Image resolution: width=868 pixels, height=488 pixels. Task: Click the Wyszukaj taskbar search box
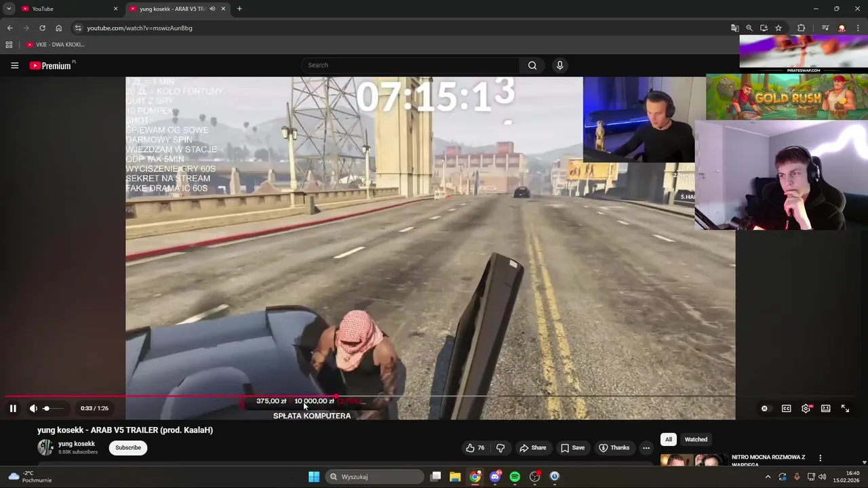click(373, 476)
